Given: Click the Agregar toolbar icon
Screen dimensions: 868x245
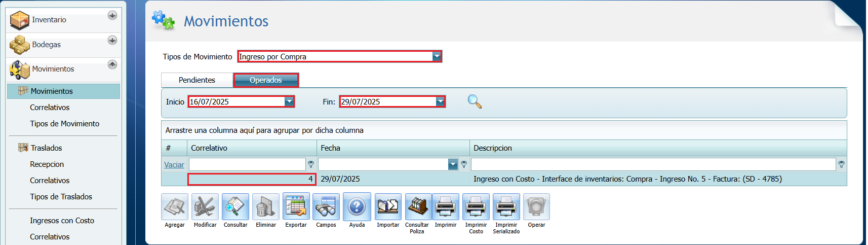Looking at the screenshot, I should click(x=175, y=206).
